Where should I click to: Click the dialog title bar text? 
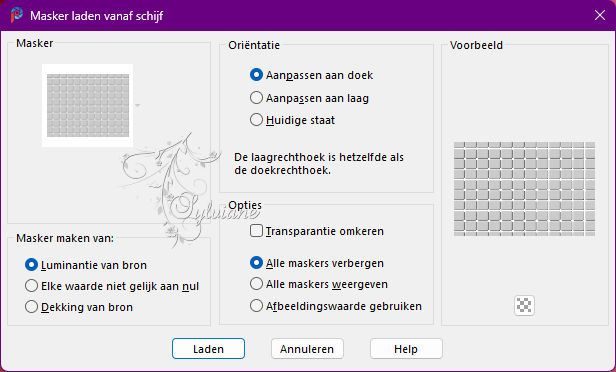(97, 16)
